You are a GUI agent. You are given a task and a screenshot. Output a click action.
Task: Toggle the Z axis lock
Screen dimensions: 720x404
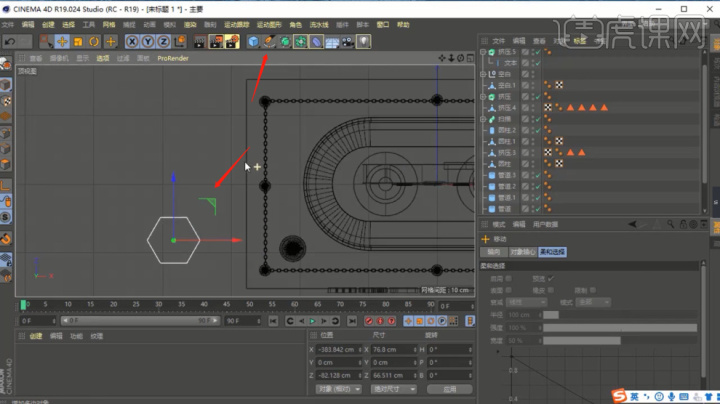[x=163, y=42]
